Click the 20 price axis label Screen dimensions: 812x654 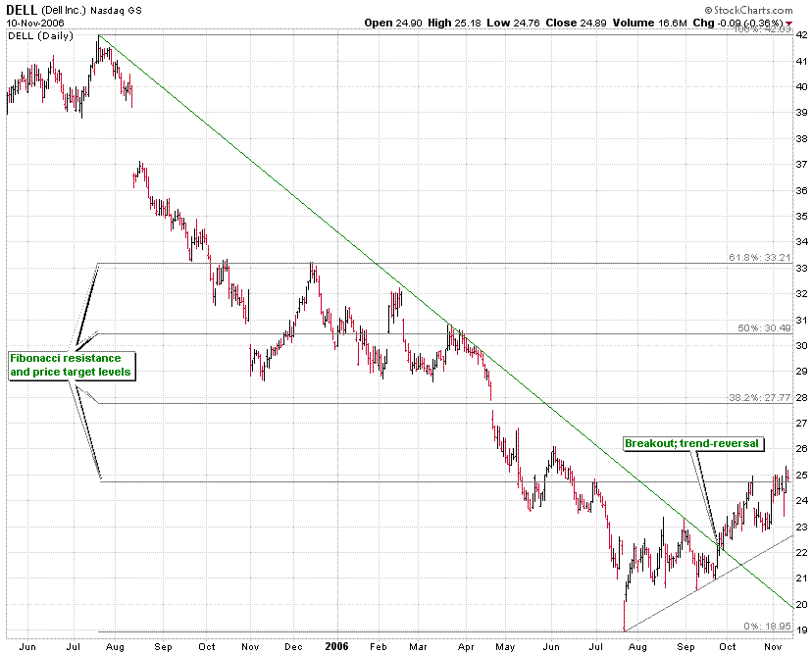coord(801,604)
